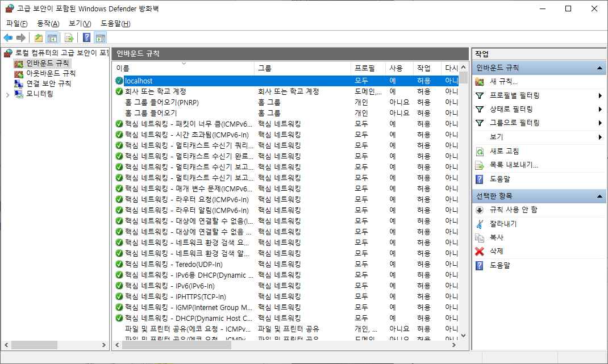Select 핵심 네트워킹 - Teredo(UDP-In) rule
The image size is (608, 364).
coord(286,264)
